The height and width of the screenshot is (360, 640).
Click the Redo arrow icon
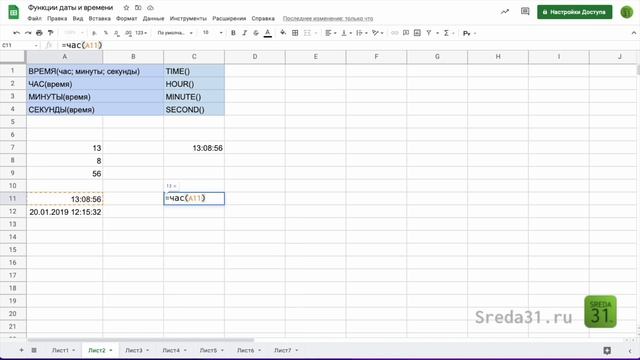tap(28, 33)
